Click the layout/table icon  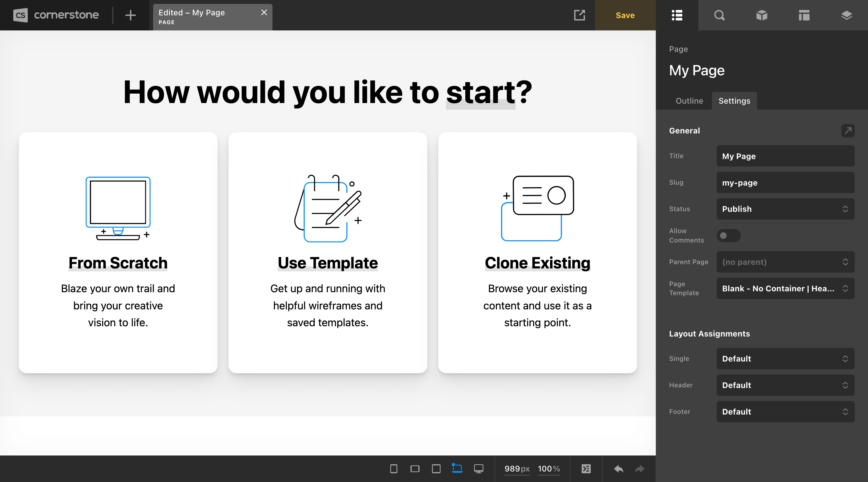804,15
